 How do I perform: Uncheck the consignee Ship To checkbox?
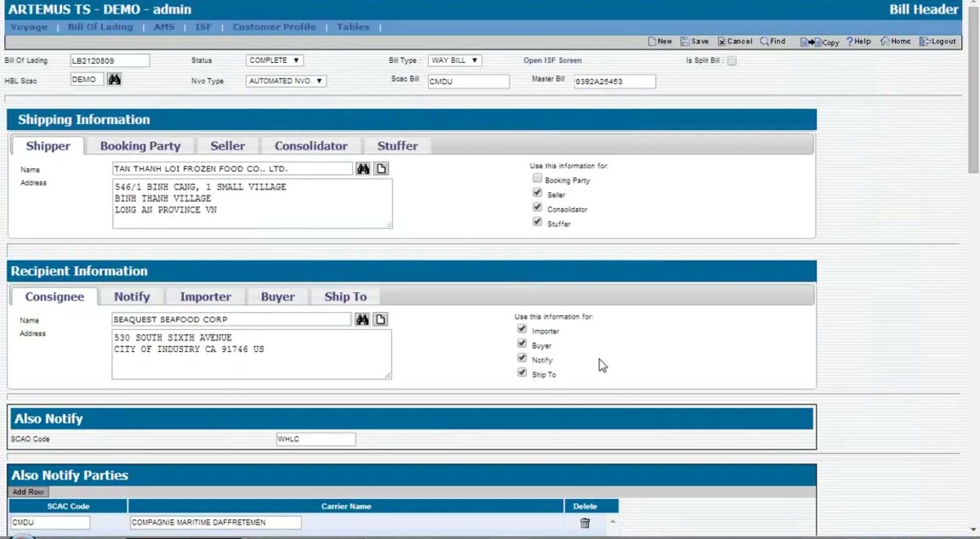click(x=522, y=373)
